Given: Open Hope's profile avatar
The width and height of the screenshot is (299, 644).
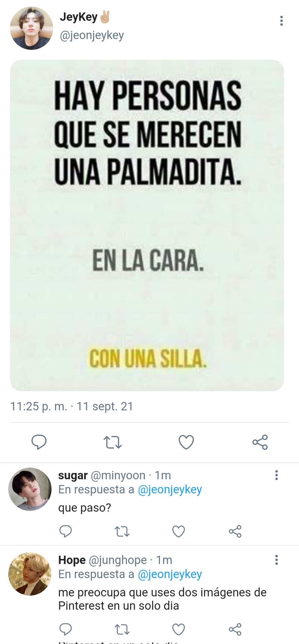Looking at the screenshot, I should coord(30,574).
